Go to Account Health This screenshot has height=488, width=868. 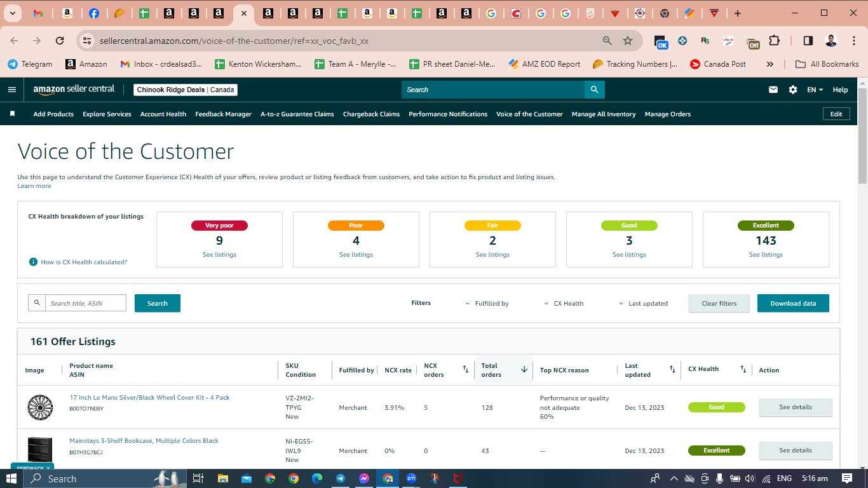[x=163, y=114]
